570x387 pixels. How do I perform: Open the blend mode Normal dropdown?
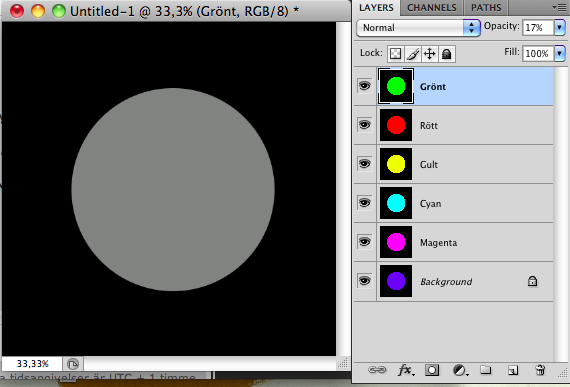click(418, 28)
